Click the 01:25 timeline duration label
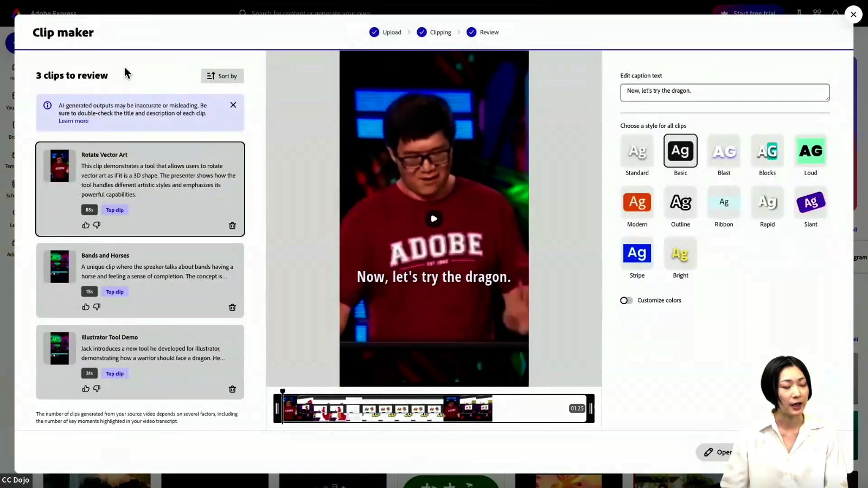The height and width of the screenshot is (488, 868). pos(577,408)
